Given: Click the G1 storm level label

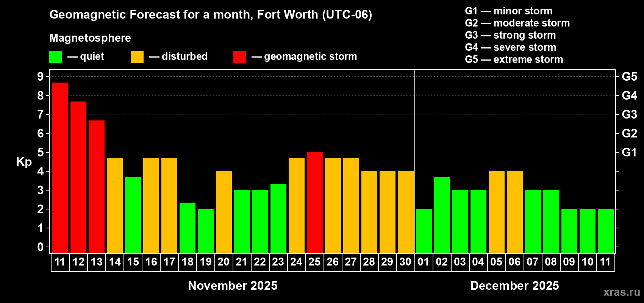Looking at the screenshot, I should 630,152.
